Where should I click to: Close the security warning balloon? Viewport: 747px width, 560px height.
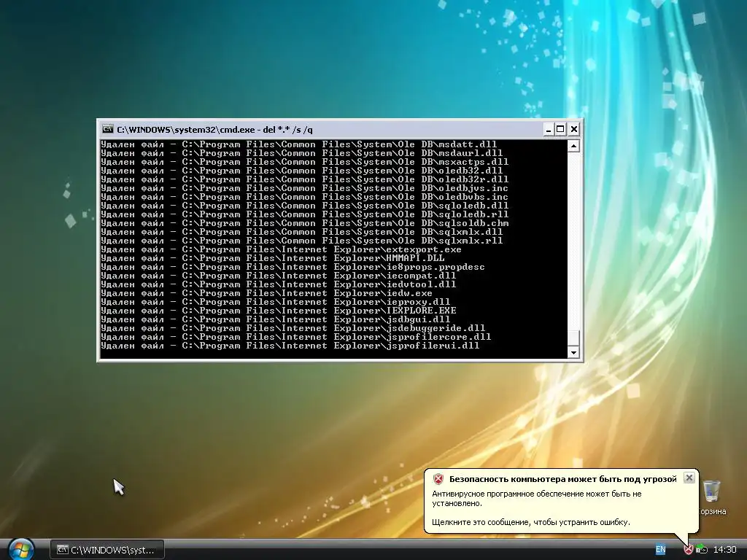(689, 478)
